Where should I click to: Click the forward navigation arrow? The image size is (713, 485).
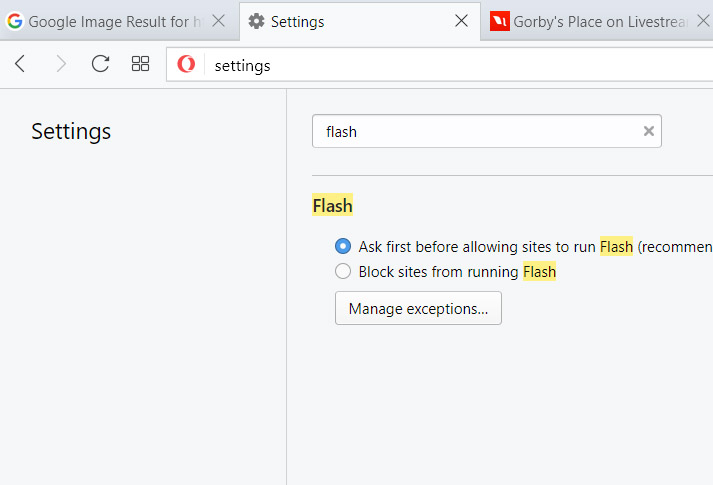pyautogui.click(x=61, y=64)
